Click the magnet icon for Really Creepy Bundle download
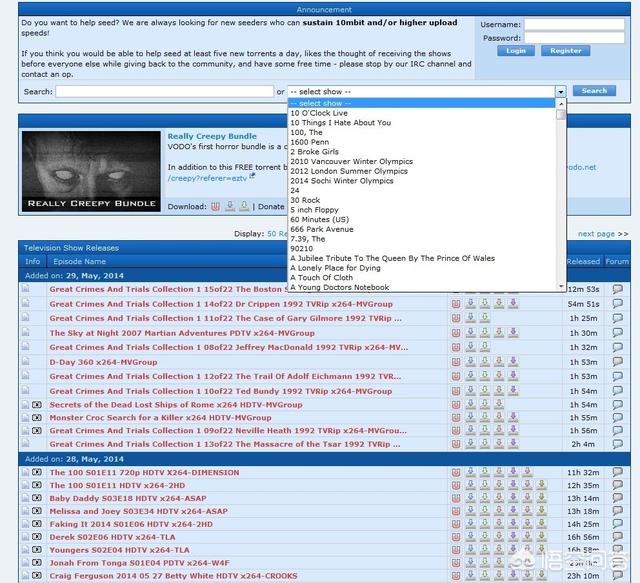 (x=215, y=207)
